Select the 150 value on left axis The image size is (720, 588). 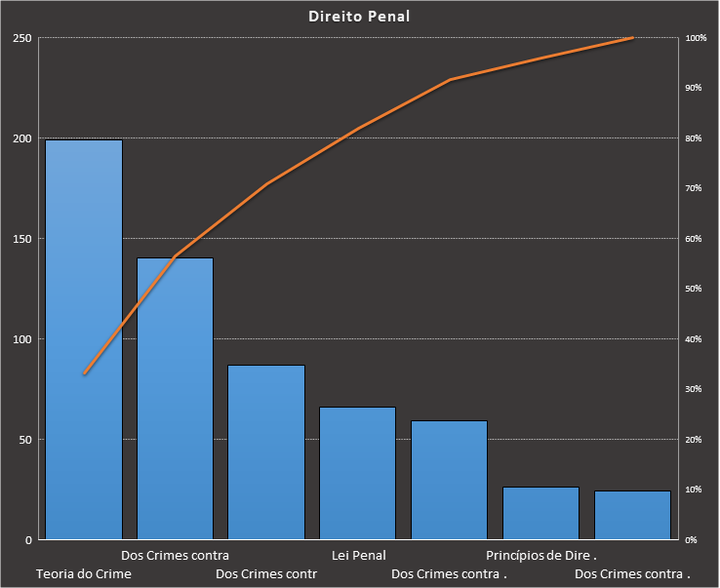click(x=21, y=239)
